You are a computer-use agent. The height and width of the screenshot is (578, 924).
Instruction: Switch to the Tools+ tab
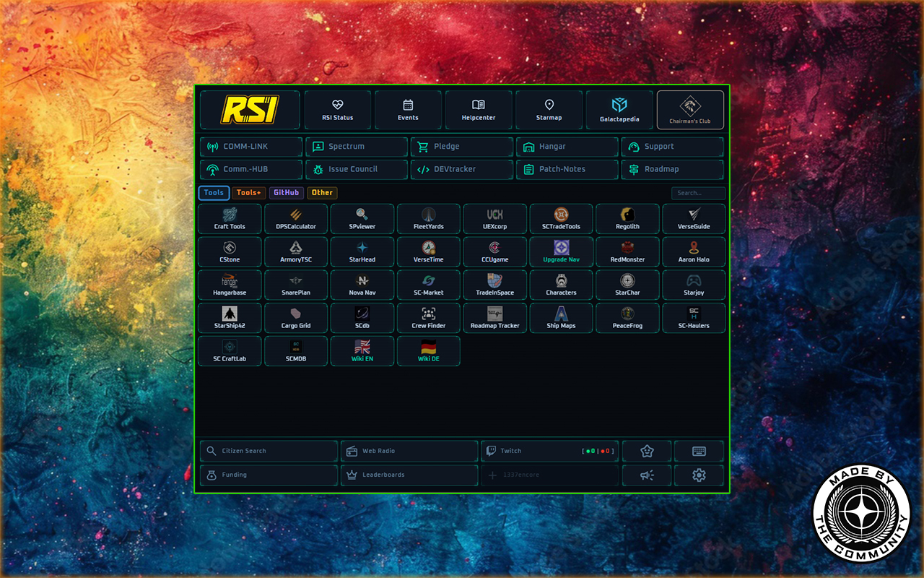point(249,193)
